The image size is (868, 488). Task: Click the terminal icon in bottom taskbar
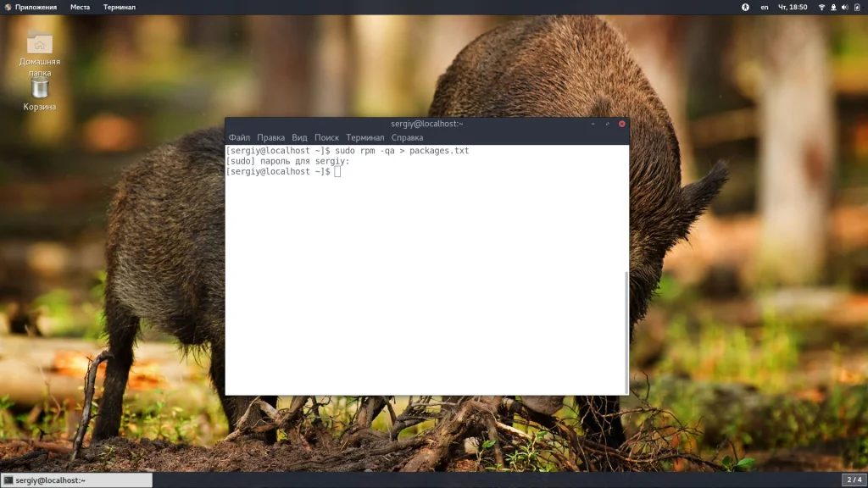[8, 480]
